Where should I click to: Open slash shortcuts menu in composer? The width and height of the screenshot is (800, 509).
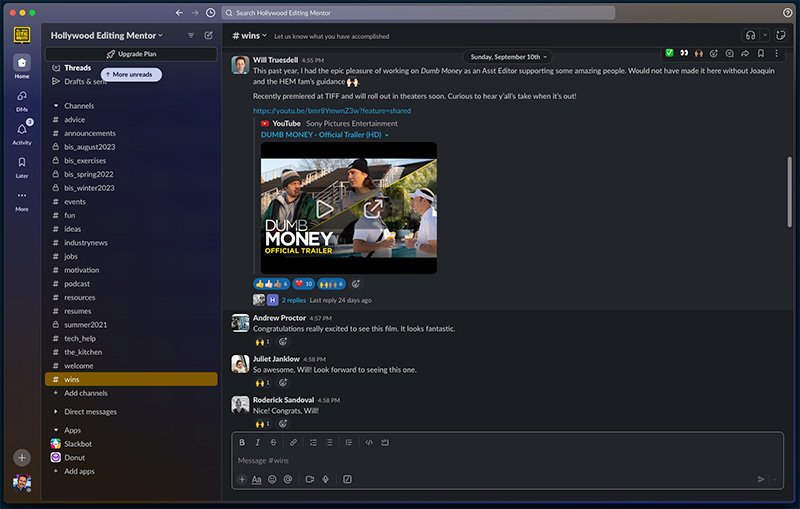point(347,479)
